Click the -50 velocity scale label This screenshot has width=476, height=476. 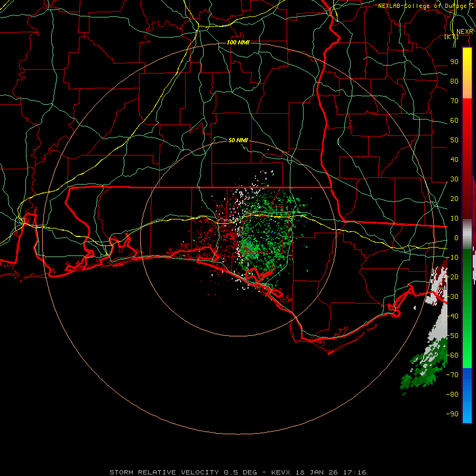(x=452, y=336)
